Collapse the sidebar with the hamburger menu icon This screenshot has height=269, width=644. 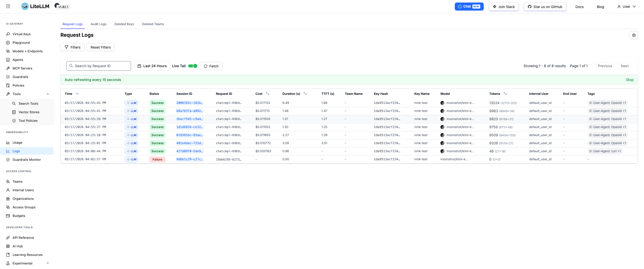[8, 7]
